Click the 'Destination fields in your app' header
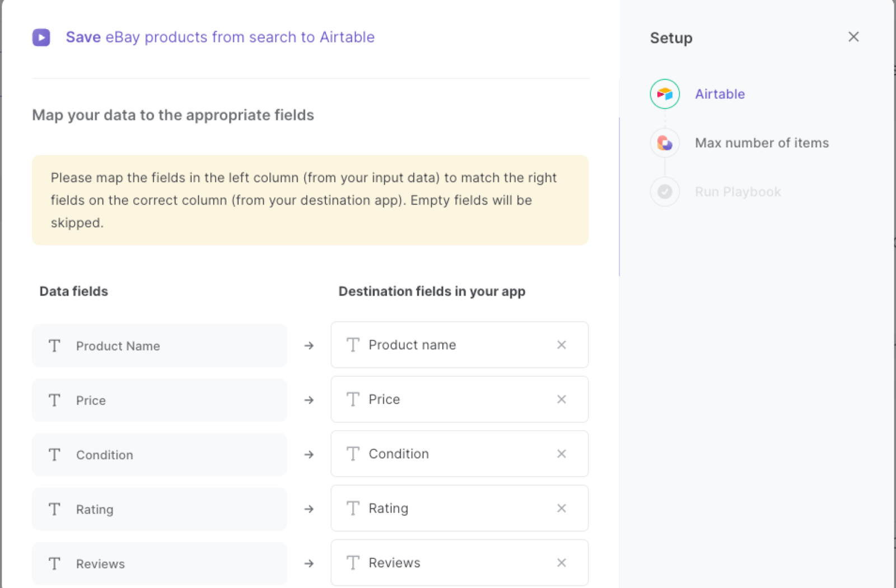896x588 pixels. (432, 291)
